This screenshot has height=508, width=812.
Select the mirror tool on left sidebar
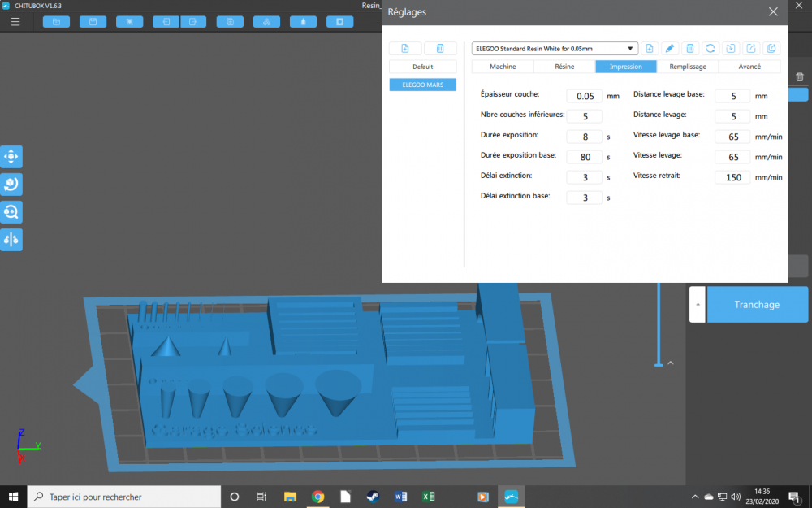point(11,240)
